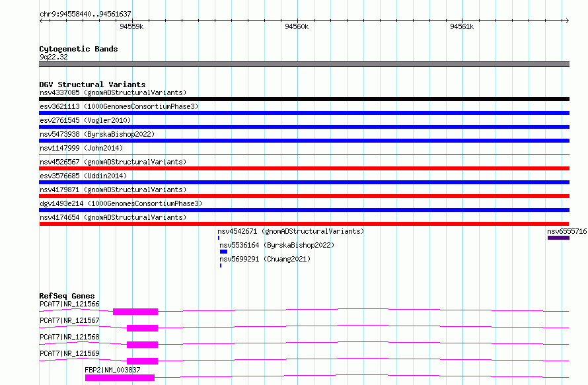Image resolution: width=588 pixels, height=385 pixels.
Task: Click the thin nsv1147999 (John2014) line
Action: 304,154
